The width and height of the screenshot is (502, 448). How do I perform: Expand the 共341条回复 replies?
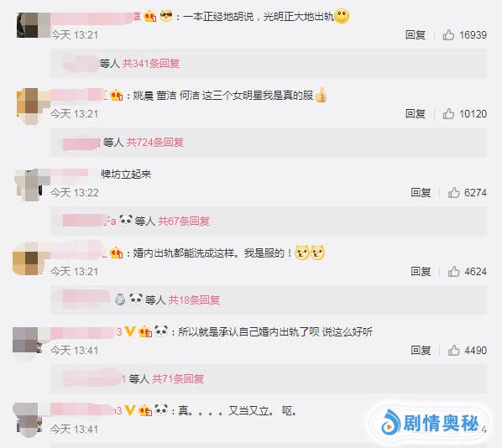[151, 64]
